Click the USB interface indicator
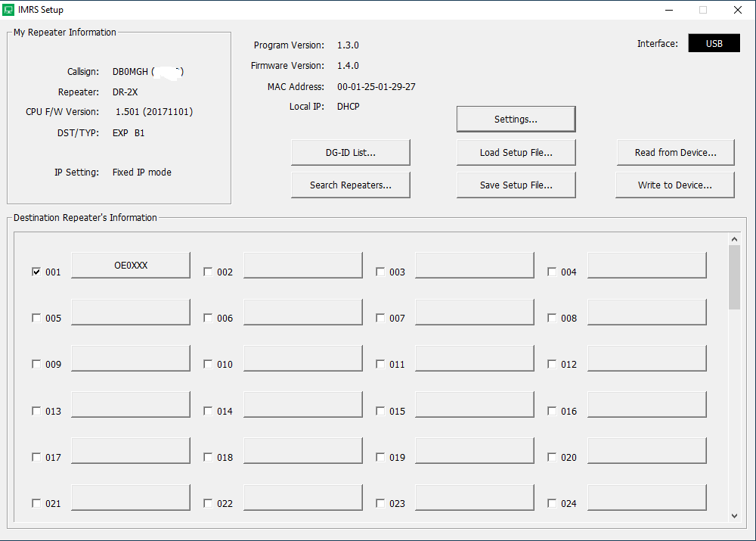The width and height of the screenshot is (756, 541). coord(714,44)
